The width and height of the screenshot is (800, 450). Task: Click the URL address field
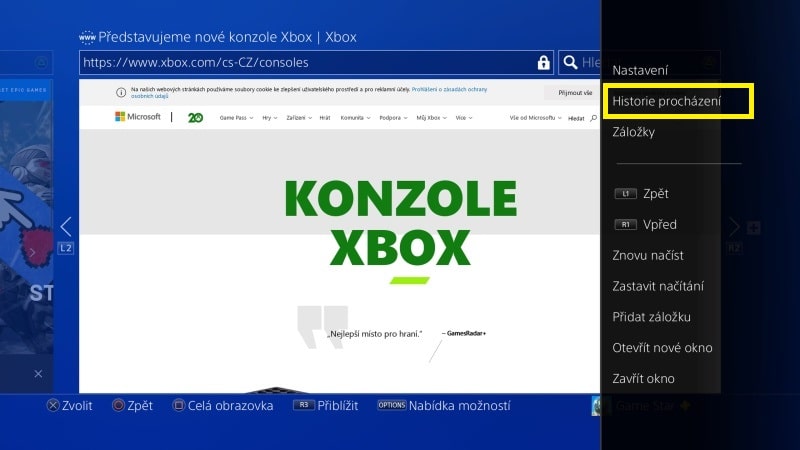[316, 62]
